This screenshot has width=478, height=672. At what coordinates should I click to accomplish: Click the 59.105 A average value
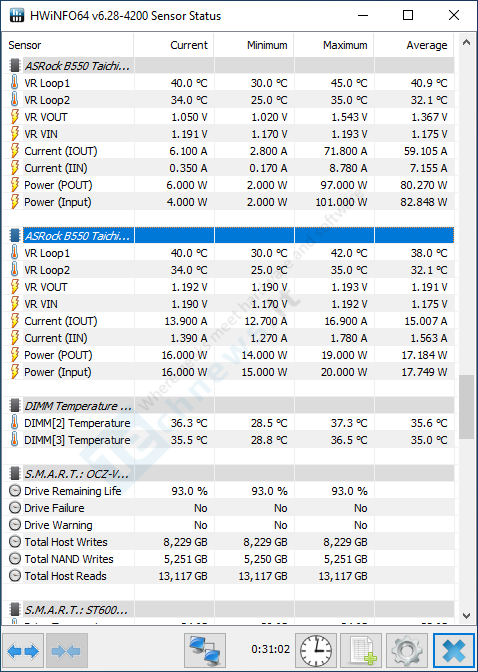(x=426, y=151)
